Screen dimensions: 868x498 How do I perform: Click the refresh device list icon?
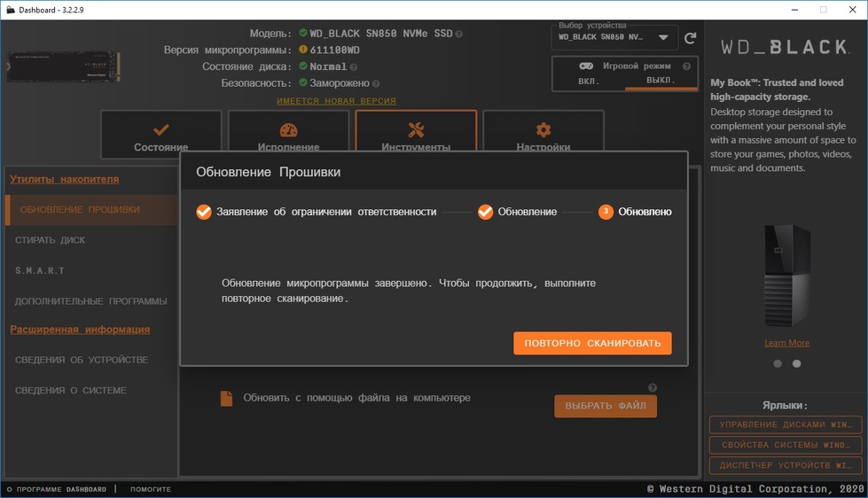click(691, 39)
